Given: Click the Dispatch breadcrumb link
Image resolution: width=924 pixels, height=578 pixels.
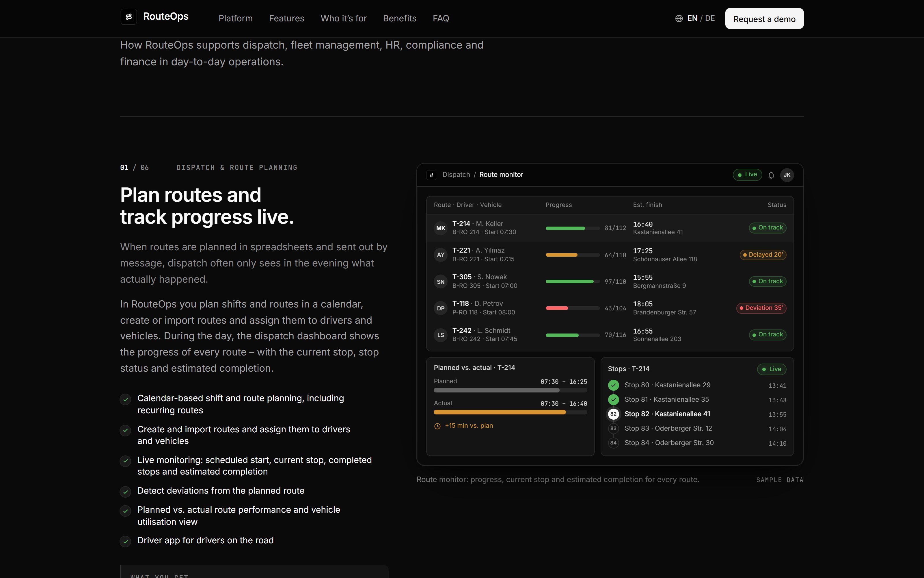Looking at the screenshot, I should click(456, 175).
